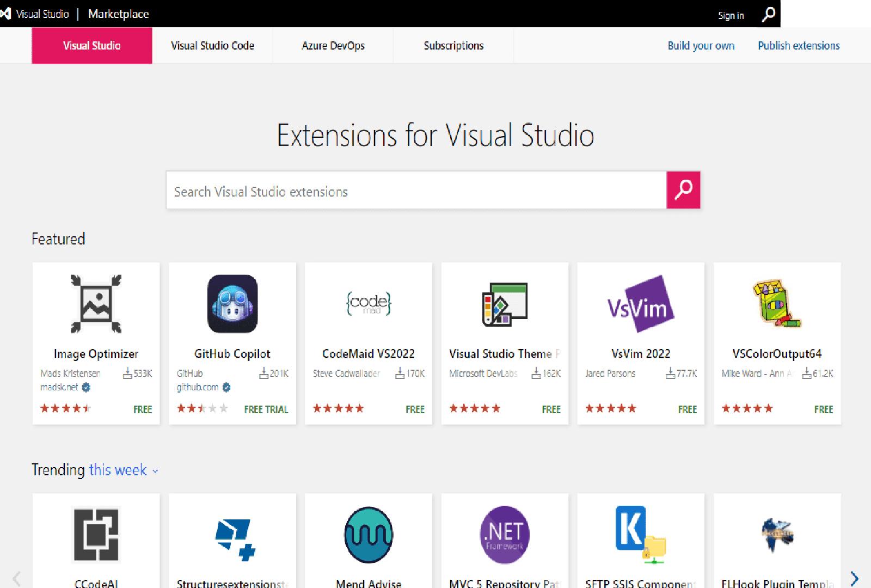Switch to the Visual Studio Code tab
The image size is (871, 588).
coord(212,46)
